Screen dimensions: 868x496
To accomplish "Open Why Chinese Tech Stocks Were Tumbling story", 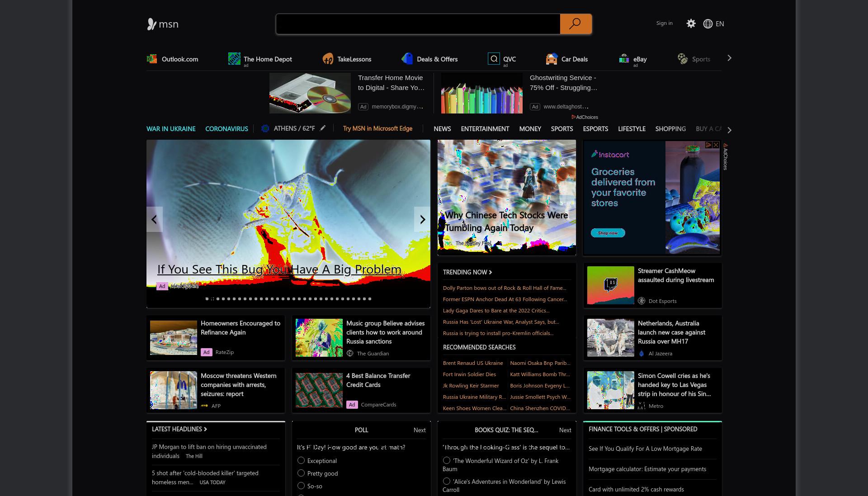I will tap(506, 222).
